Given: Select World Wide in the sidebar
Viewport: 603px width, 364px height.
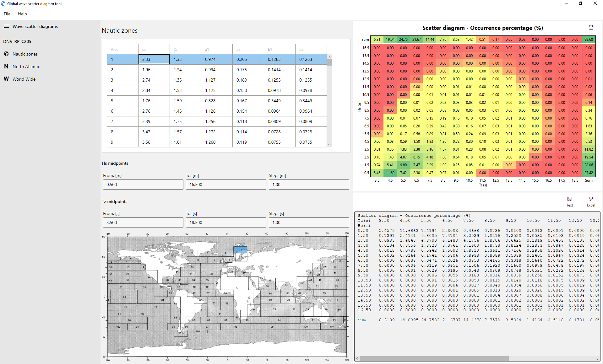Looking at the screenshot, I should coord(24,79).
